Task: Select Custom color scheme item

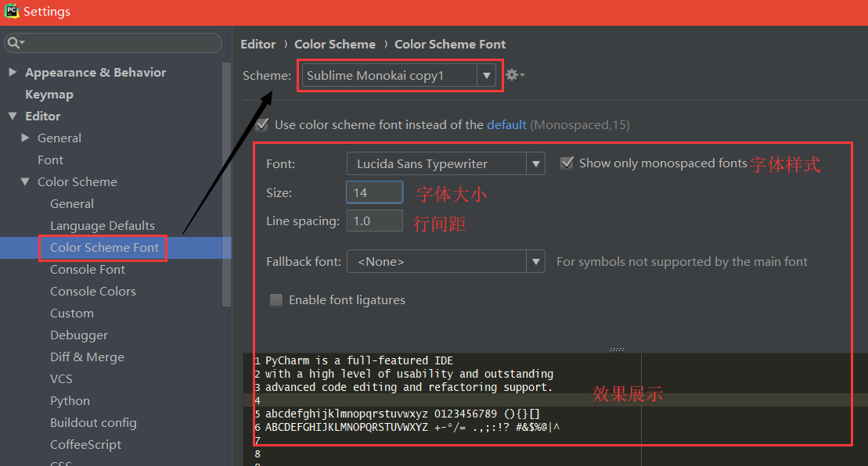Action: (72, 314)
